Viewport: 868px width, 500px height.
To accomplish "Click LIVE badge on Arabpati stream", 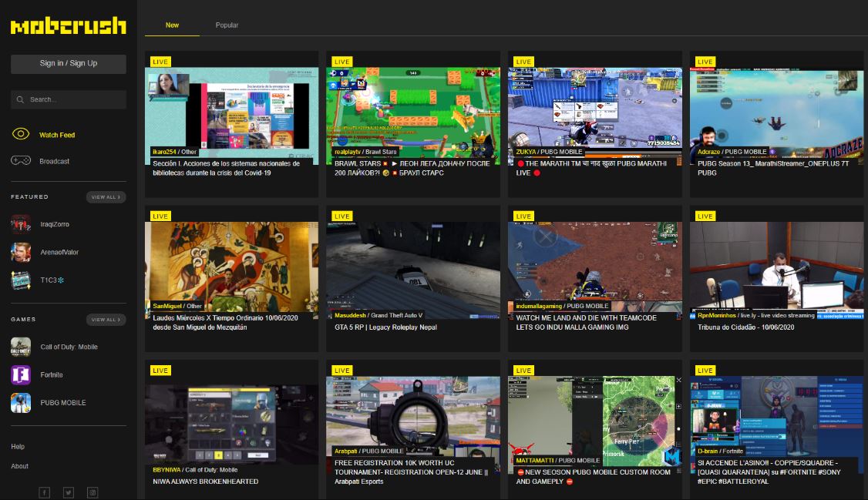I will pyautogui.click(x=342, y=371).
